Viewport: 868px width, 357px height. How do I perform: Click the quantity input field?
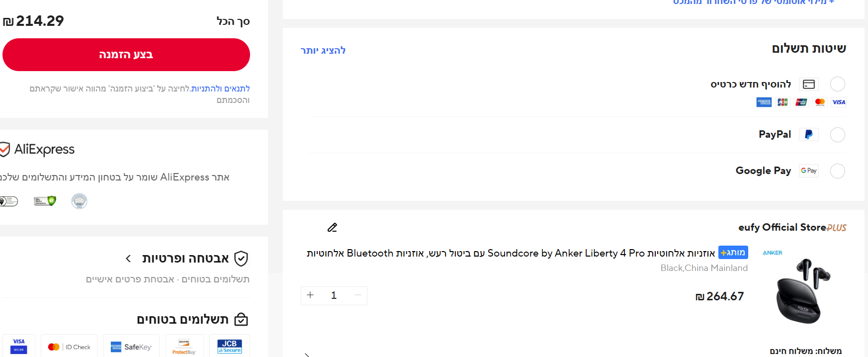point(334,295)
